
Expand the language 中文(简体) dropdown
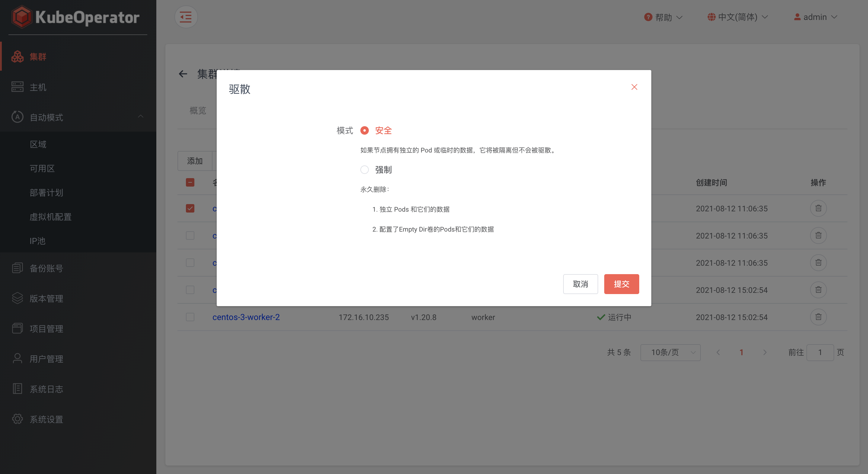pyautogui.click(x=737, y=17)
